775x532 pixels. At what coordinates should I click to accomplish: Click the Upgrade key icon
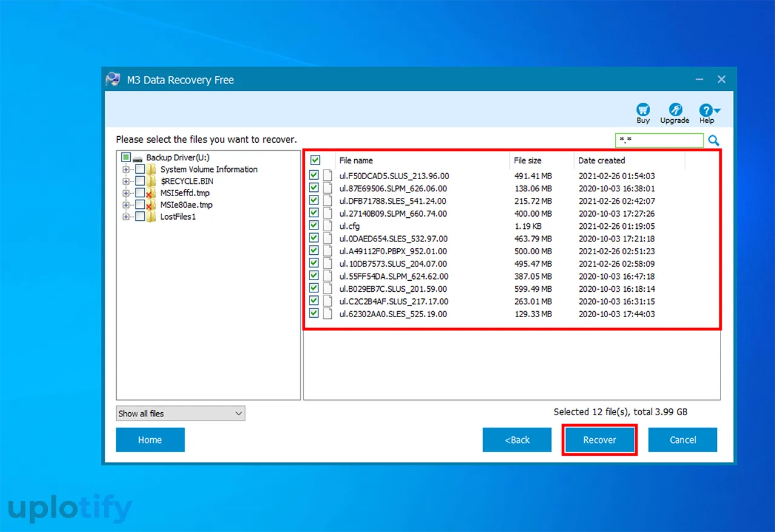[675, 110]
